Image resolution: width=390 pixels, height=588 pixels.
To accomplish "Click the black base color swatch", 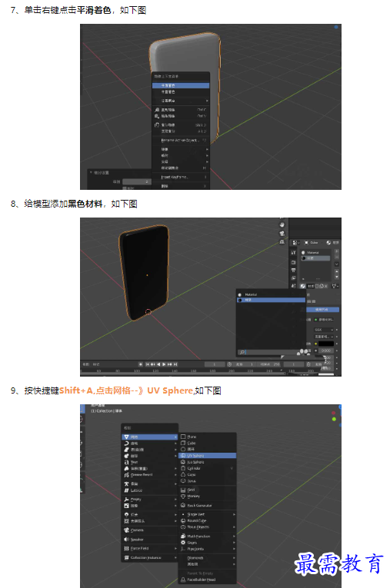I will point(326,344).
